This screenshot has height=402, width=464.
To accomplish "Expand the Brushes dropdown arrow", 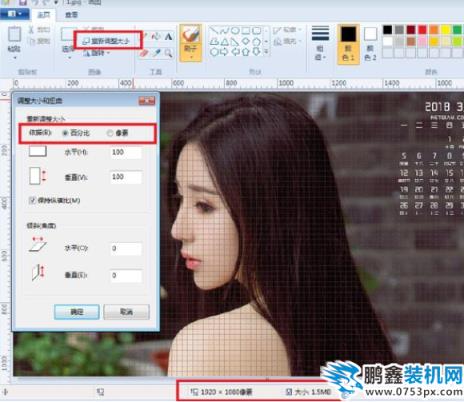I will [191, 57].
